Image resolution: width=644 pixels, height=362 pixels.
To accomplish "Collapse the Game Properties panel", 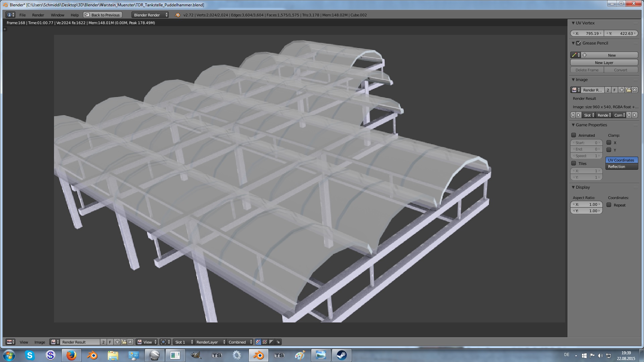I will coord(573,125).
